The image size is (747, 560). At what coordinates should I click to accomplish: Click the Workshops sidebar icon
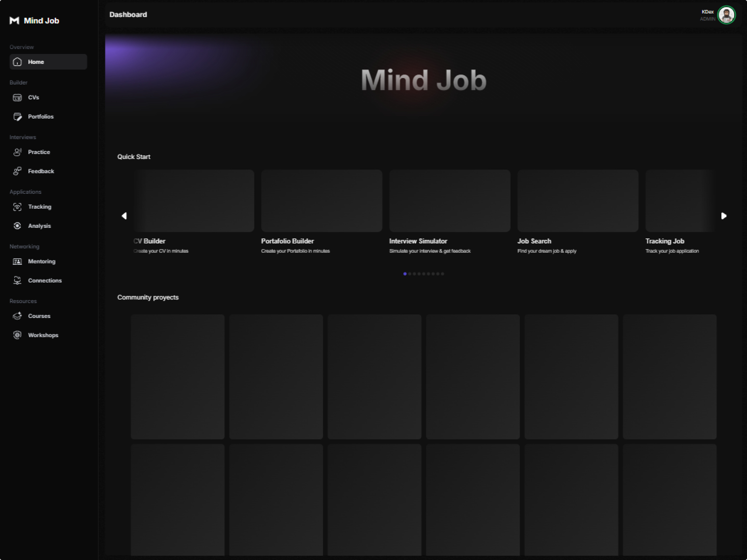(x=17, y=335)
